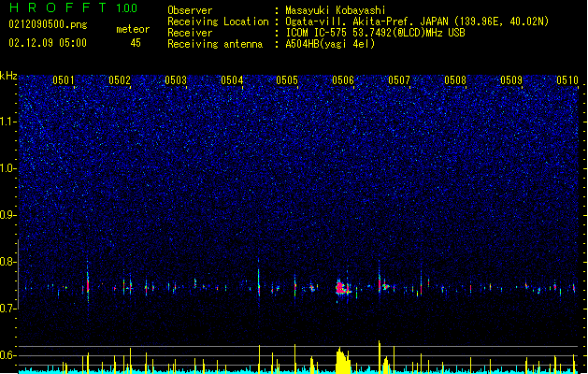
Task: Click the tallest yellow intensity peak near 0507
Action: pyautogui.click(x=380, y=357)
